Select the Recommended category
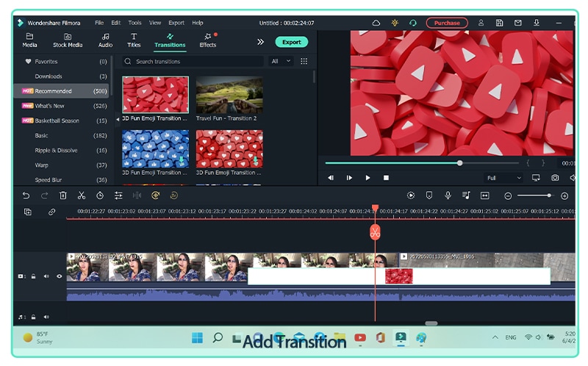 point(61,91)
